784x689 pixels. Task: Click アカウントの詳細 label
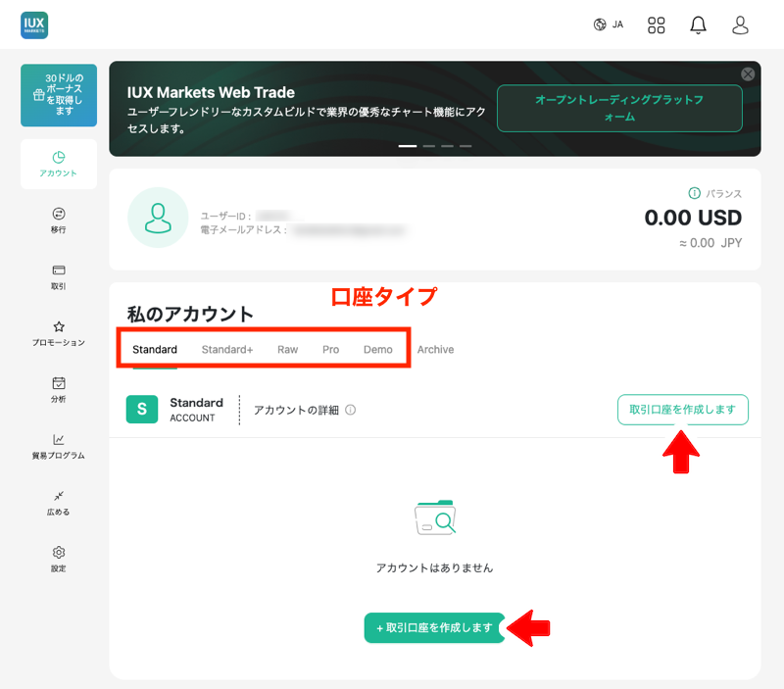point(296,410)
